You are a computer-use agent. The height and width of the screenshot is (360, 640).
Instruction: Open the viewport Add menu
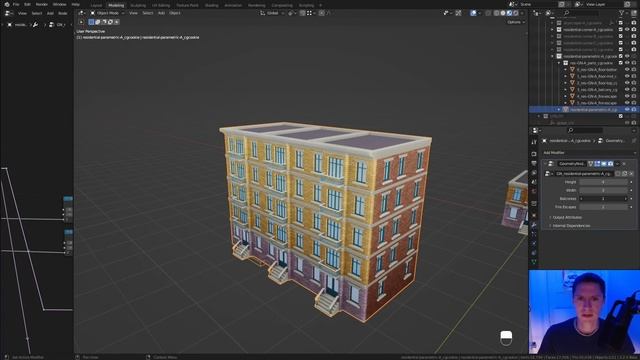click(161, 13)
